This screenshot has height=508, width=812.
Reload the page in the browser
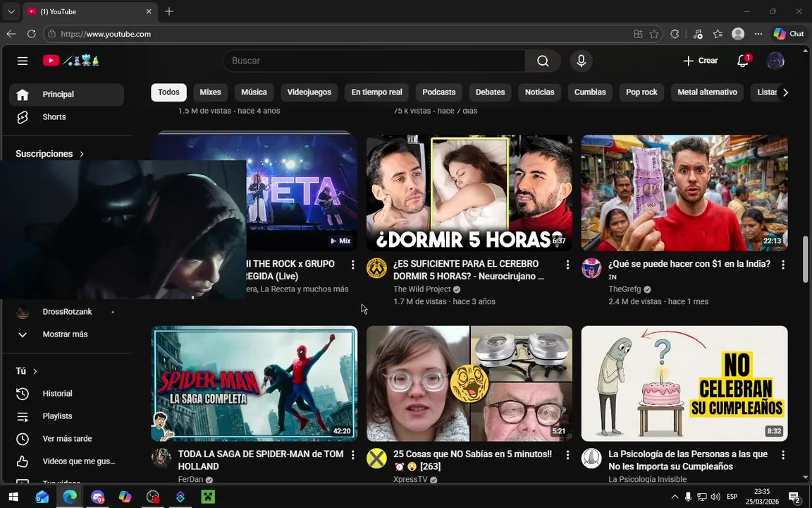tap(32, 34)
